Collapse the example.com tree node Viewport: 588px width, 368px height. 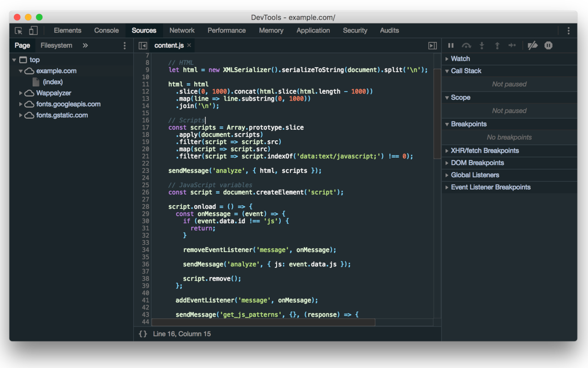pyautogui.click(x=21, y=71)
